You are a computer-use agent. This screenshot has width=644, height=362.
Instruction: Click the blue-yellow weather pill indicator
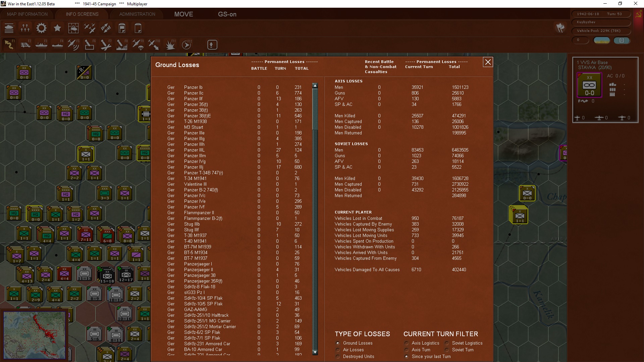602,40
